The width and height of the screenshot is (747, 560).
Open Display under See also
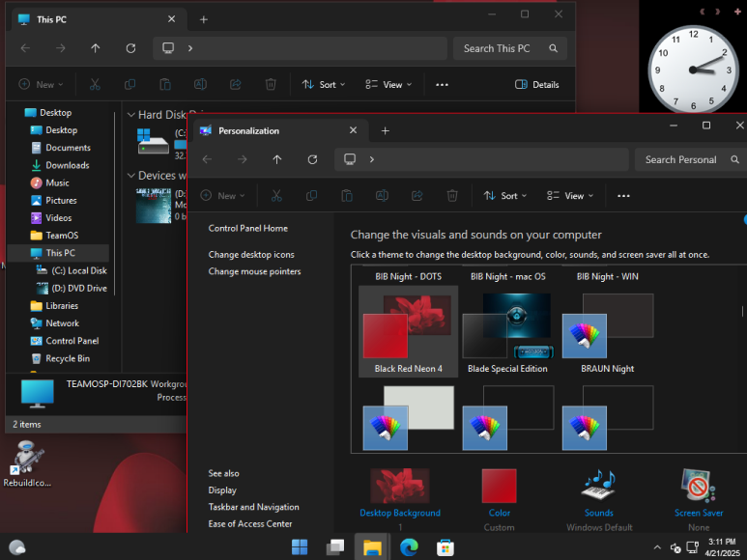pos(222,490)
